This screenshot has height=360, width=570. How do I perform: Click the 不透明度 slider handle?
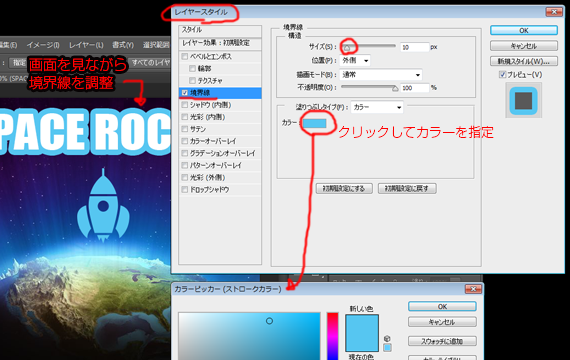click(x=395, y=88)
